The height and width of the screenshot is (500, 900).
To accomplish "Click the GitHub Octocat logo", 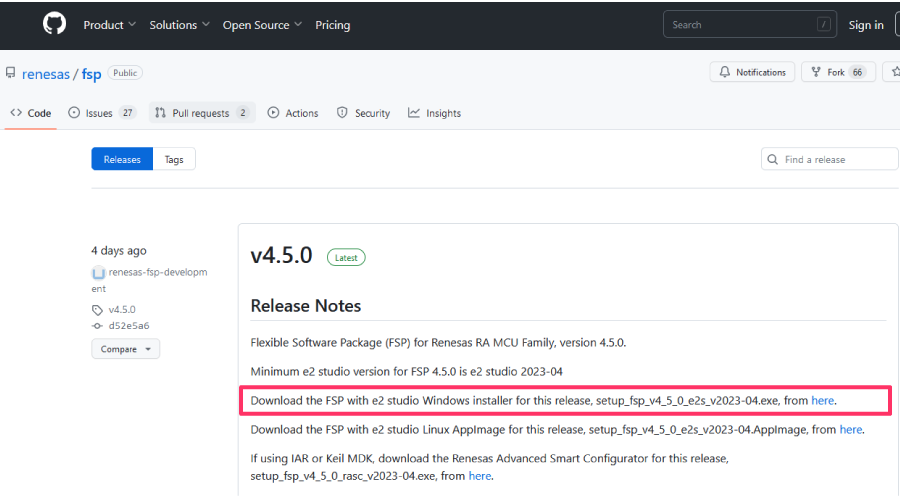I will [55, 25].
